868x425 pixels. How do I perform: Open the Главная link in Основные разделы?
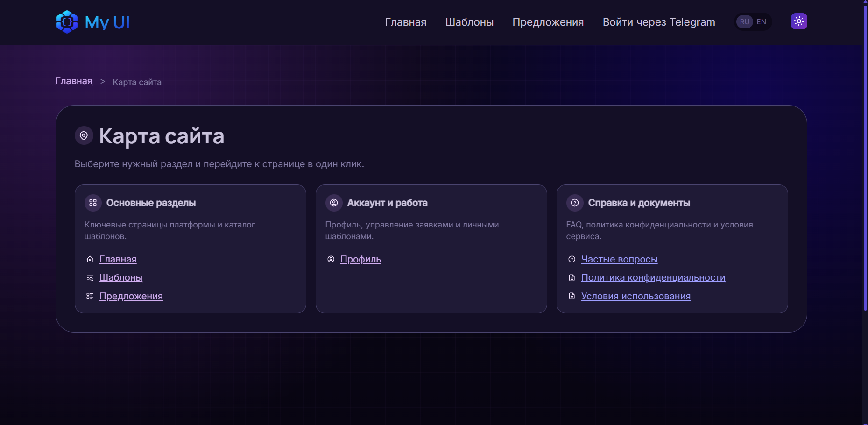point(118,259)
